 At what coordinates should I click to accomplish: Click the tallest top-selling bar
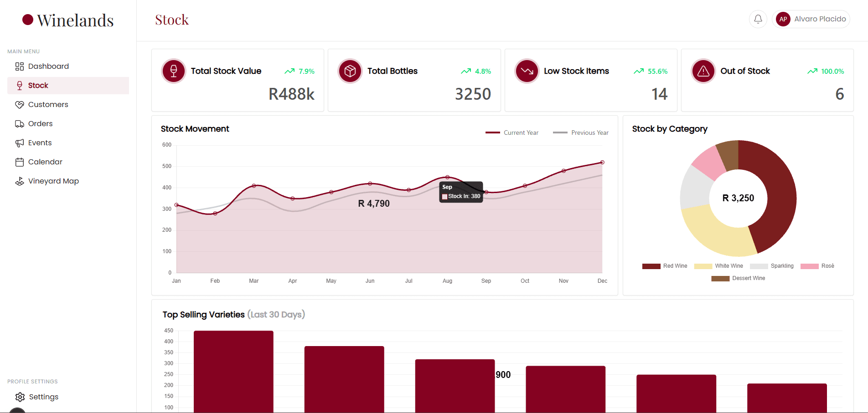233,372
